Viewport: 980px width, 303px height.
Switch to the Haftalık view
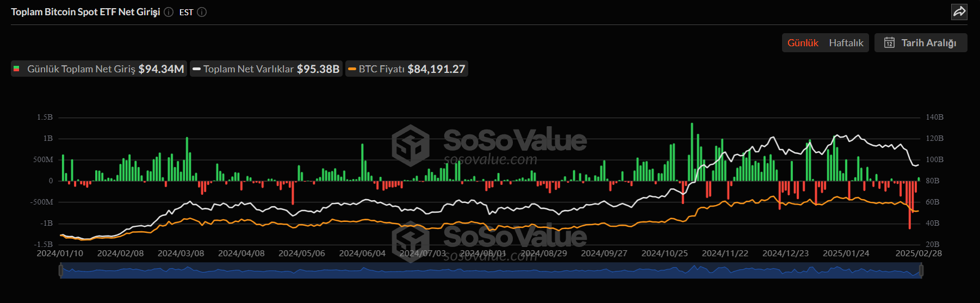coord(846,42)
